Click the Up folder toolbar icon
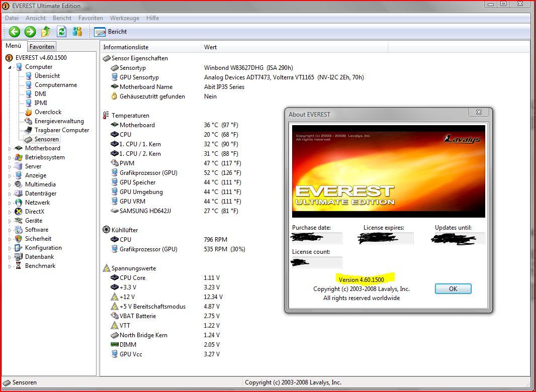The width and height of the screenshot is (536, 392). (x=46, y=32)
